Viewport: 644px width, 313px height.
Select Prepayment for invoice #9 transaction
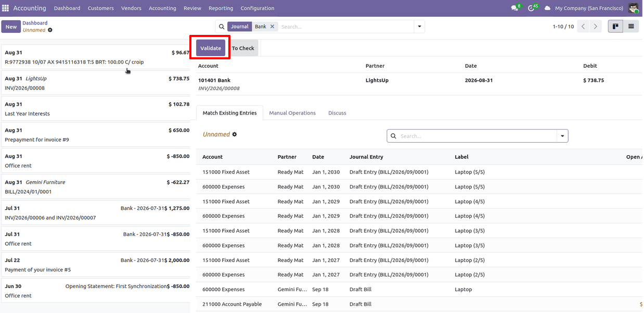point(97,135)
